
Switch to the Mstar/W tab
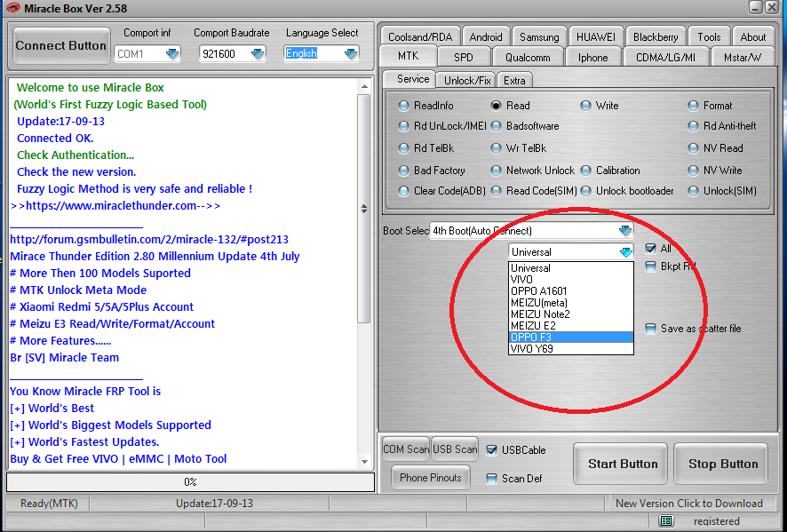coord(742,57)
